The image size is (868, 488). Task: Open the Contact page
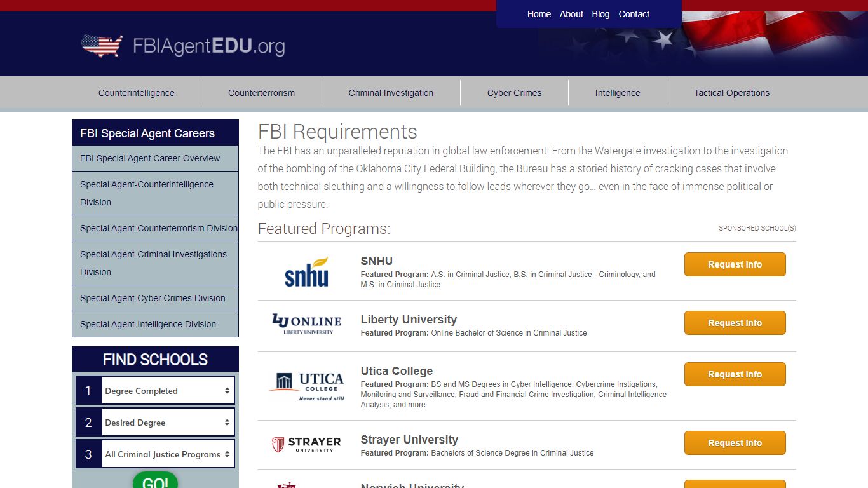[x=634, y=14]
